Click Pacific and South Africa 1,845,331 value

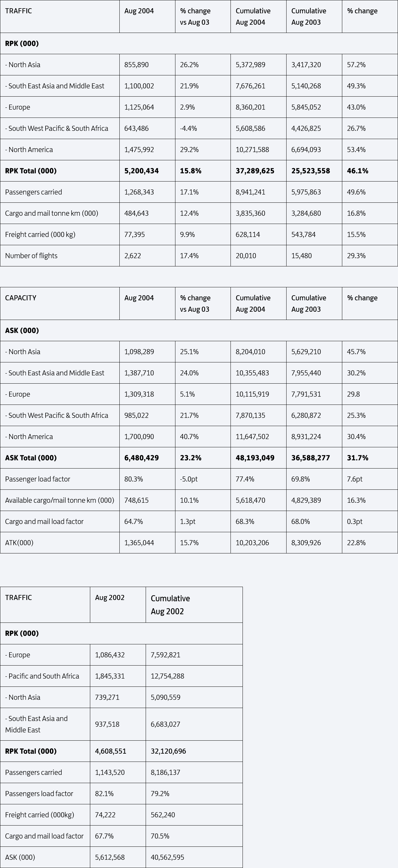[x=118, y=676]
